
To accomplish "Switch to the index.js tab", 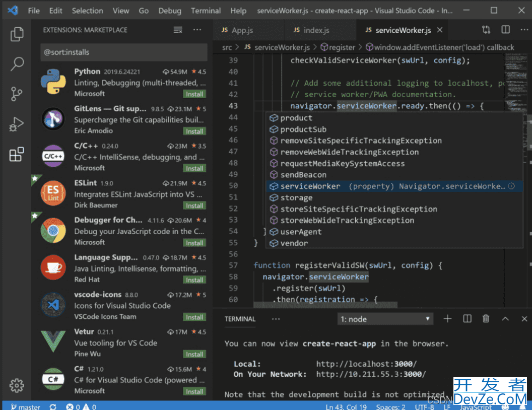I will tap(320, 30).
